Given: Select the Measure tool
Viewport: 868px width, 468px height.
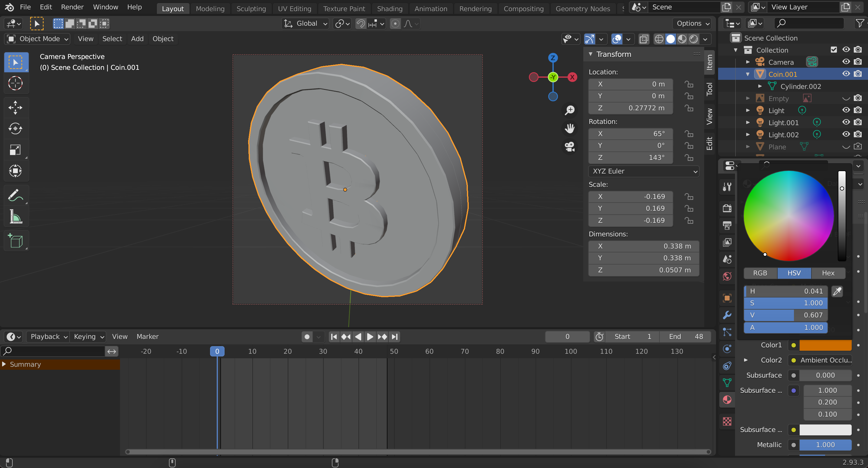Looking at the screenshot, I should 15,217.
